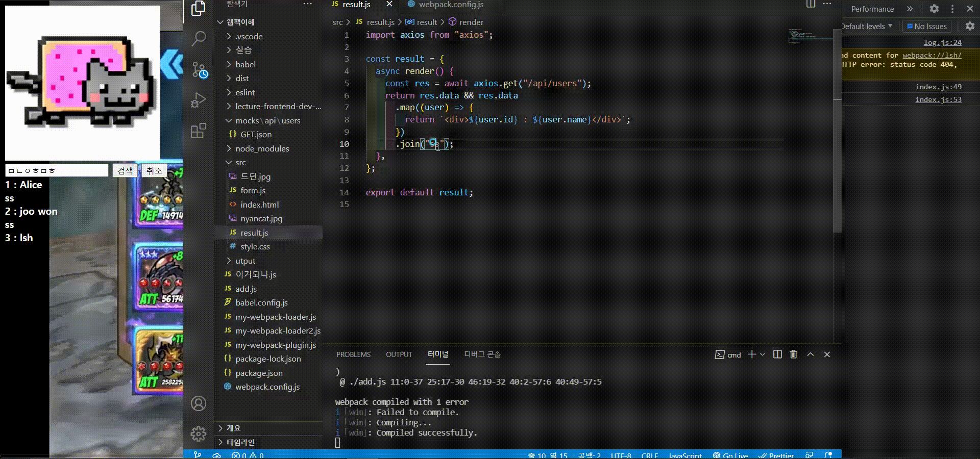Click the JavaScript language mode in the status bar
The height and width of the screenshot is (459, 980).
685,455
